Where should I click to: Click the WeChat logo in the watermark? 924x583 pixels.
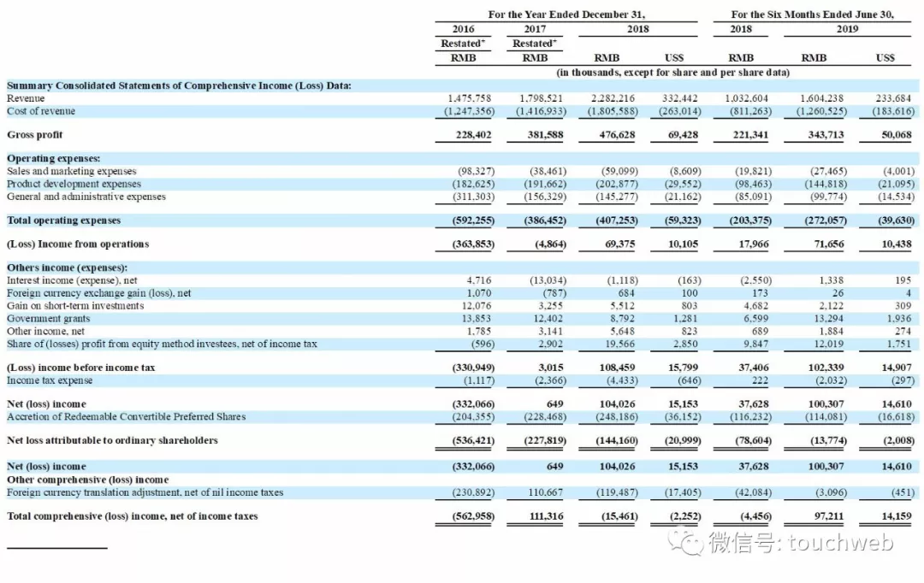click(x=685, y=542)
